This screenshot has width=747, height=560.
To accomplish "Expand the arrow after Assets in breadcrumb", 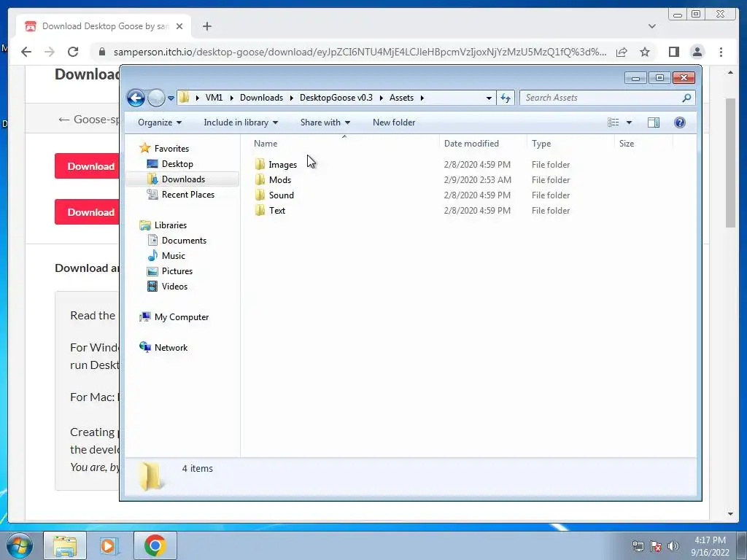I will pyautogui.click(x=422, y=98).
